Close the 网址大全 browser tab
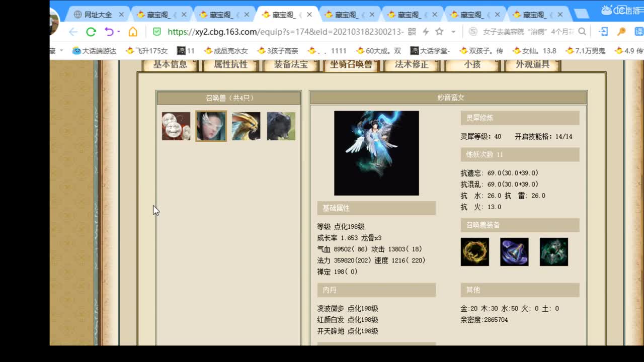Viewport: 644px width, 362px height. pyautogui.click(x=121, y=15)
